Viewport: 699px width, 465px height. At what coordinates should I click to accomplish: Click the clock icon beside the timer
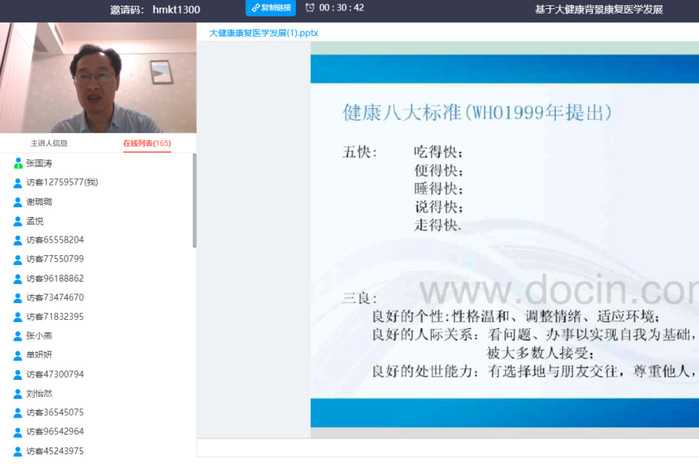[x=310, y=8]
